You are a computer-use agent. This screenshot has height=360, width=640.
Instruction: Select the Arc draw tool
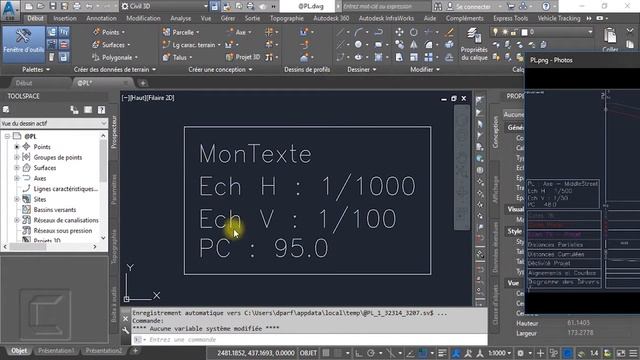358,32
